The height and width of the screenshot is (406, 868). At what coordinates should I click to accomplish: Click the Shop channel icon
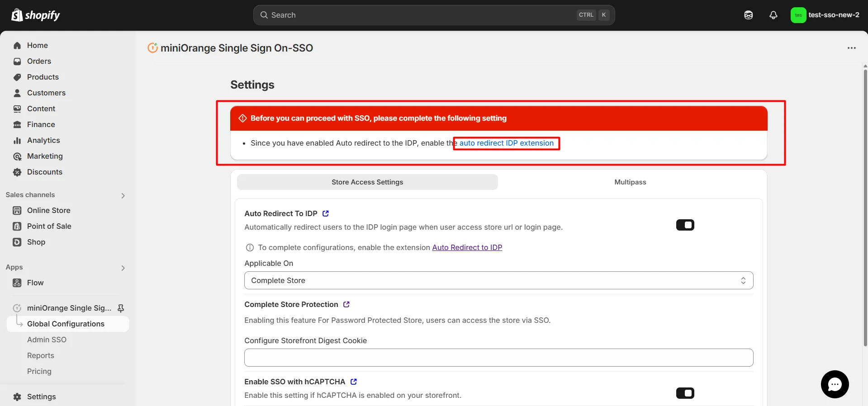(x=17, y=242)
